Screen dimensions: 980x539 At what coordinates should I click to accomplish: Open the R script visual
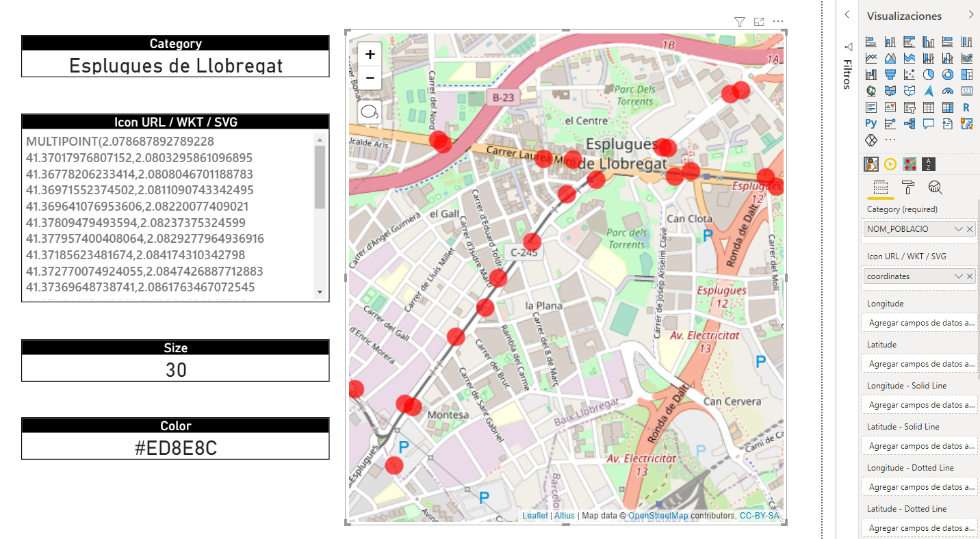coord(966,107)
